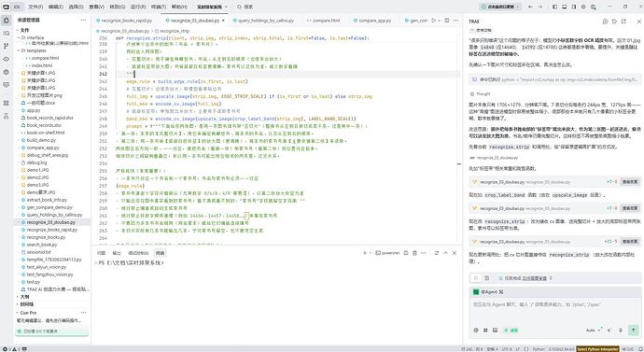644x352 pixels.
Task: Click the enhance prompt sparkle icon beside Auto
Action: click(609, 330)
